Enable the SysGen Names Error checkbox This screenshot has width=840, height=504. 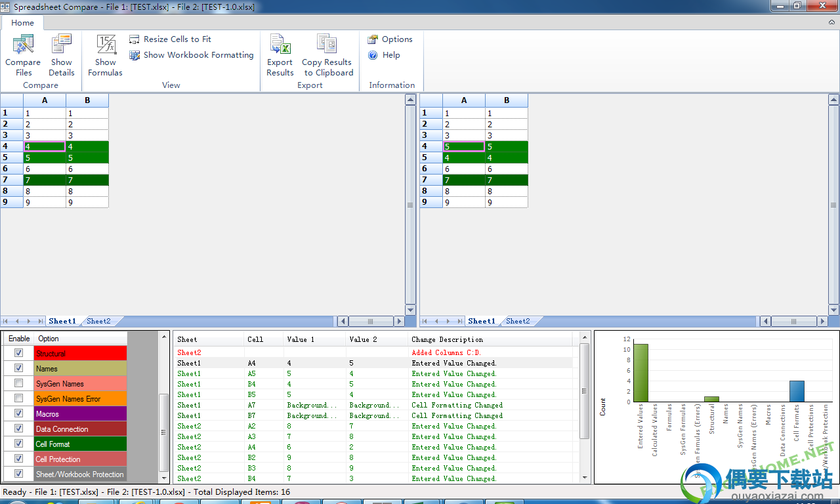point(19,398)
